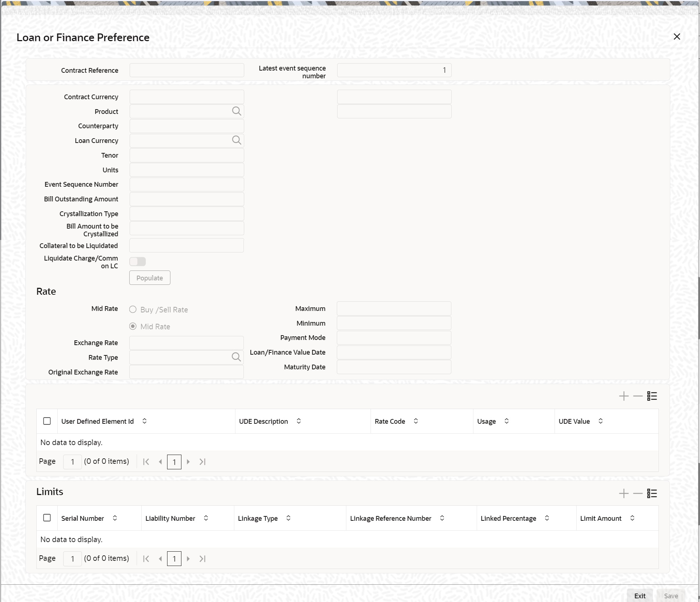This screenshot has width=700, height=602.
Task: Edit the Page number box in Limits table
Action: click(72, 559)
